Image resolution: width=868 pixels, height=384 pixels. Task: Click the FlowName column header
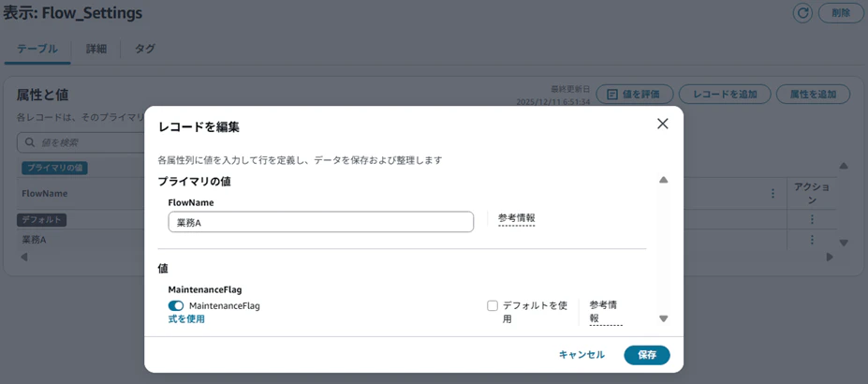pyautogui.click(x=44, y=194)
